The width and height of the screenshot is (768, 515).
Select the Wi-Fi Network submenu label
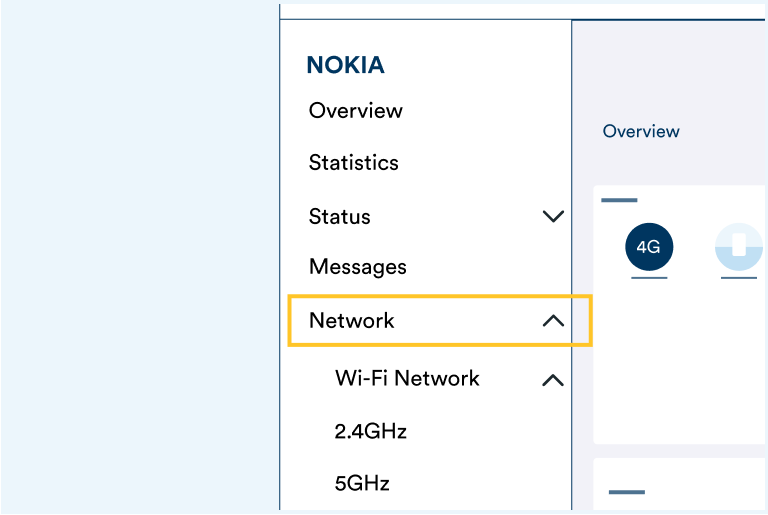407,379
